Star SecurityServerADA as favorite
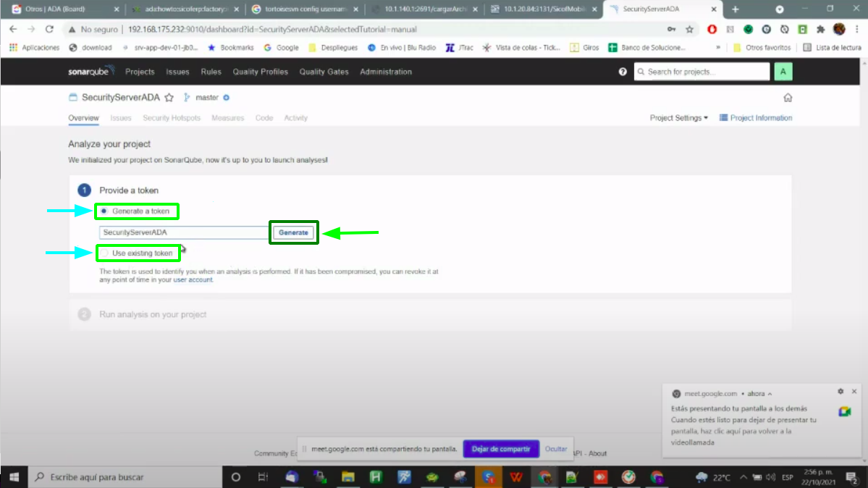868x488 pixels. pyautogui.click(x=169, y=98)
